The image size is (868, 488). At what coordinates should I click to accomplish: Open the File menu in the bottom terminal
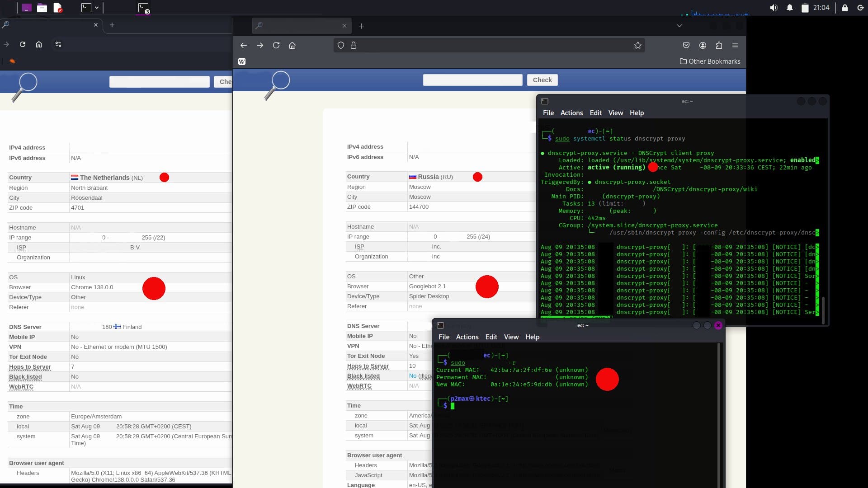click(x=444, y=337)
